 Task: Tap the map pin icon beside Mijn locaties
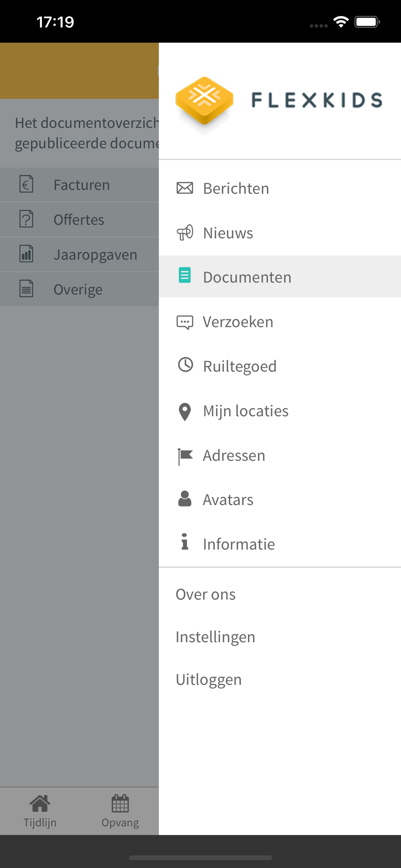[x=185, y=412]
